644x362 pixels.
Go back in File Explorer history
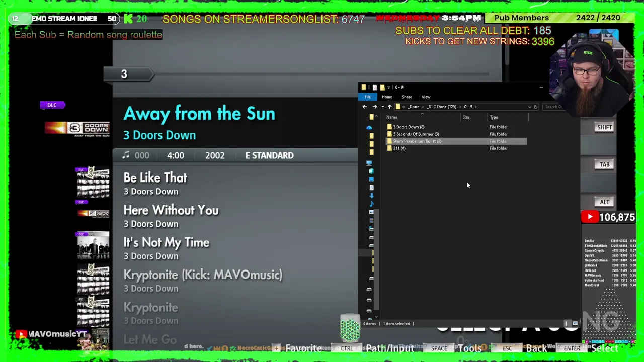click(365, 107)
